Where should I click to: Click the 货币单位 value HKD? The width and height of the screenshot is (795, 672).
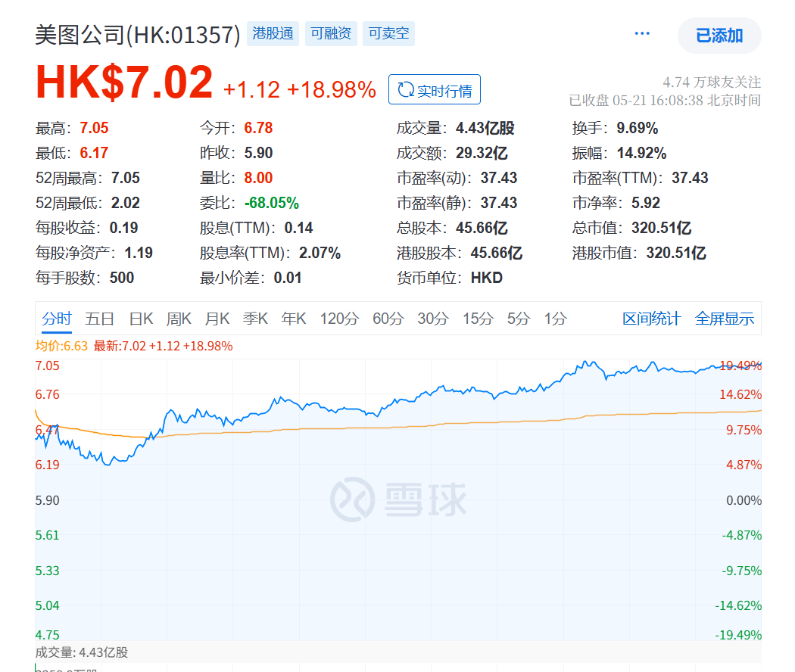(x=487, y=278)
